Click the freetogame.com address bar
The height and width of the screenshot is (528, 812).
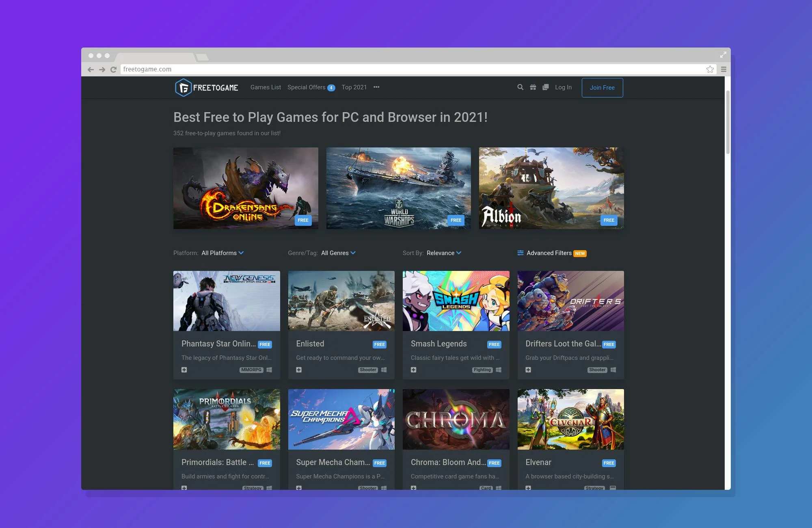coord(418,69)
